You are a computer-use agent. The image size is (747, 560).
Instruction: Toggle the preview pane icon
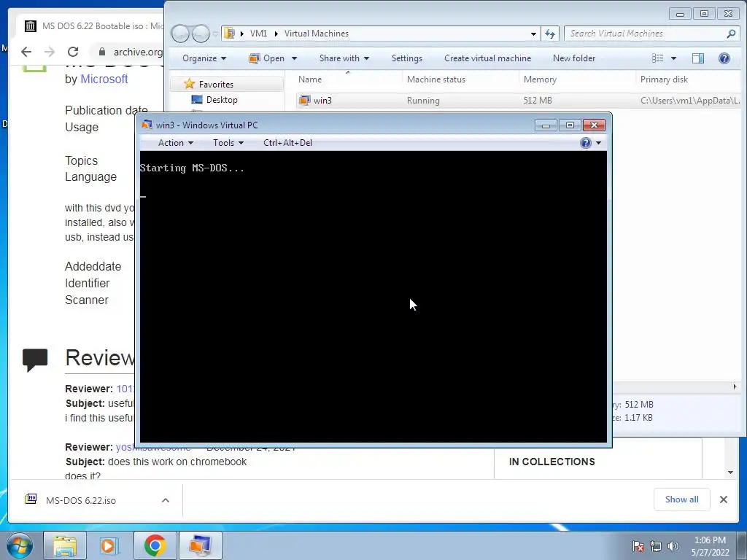point(698,58)
